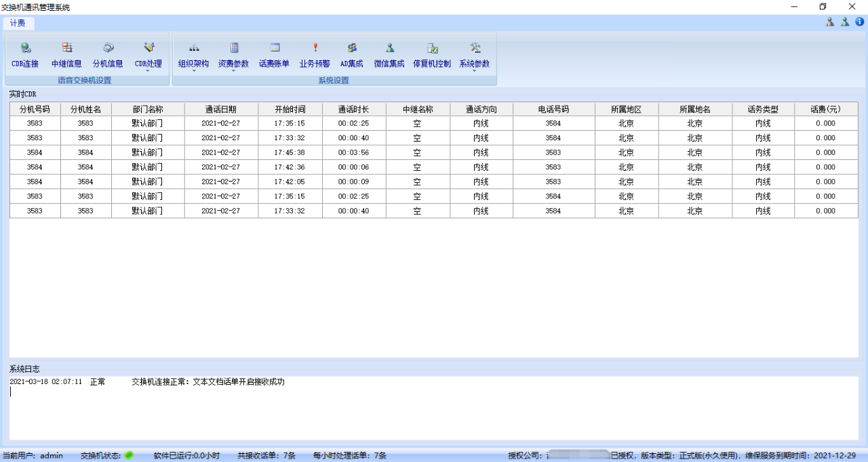Click the log timestamp 2021-03-18 02:07:11

coord(46,382)
